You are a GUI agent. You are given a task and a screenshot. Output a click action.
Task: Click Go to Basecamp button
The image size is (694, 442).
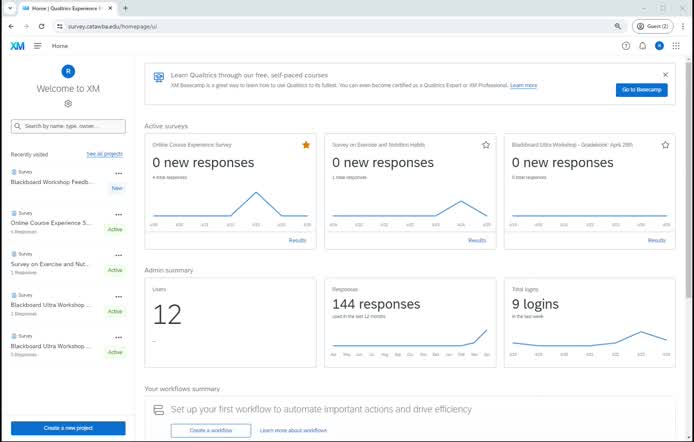click(641, 90)
